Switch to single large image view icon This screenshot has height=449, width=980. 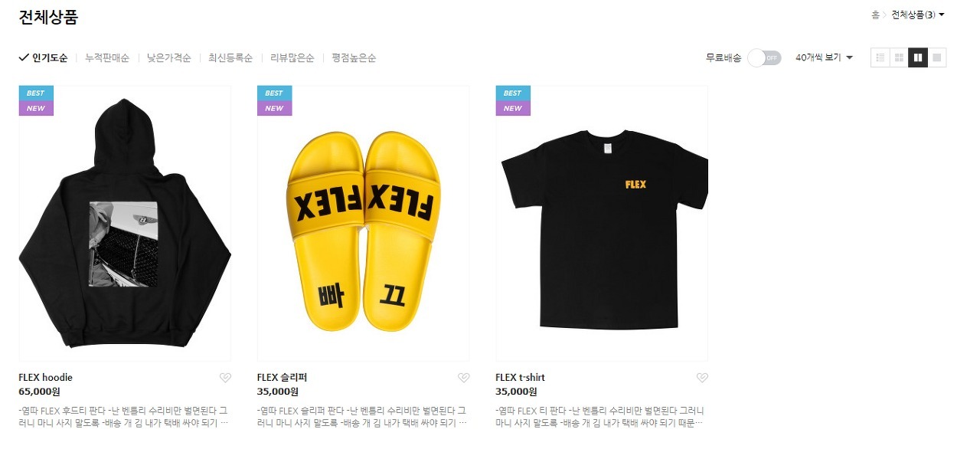click(937, 57)
